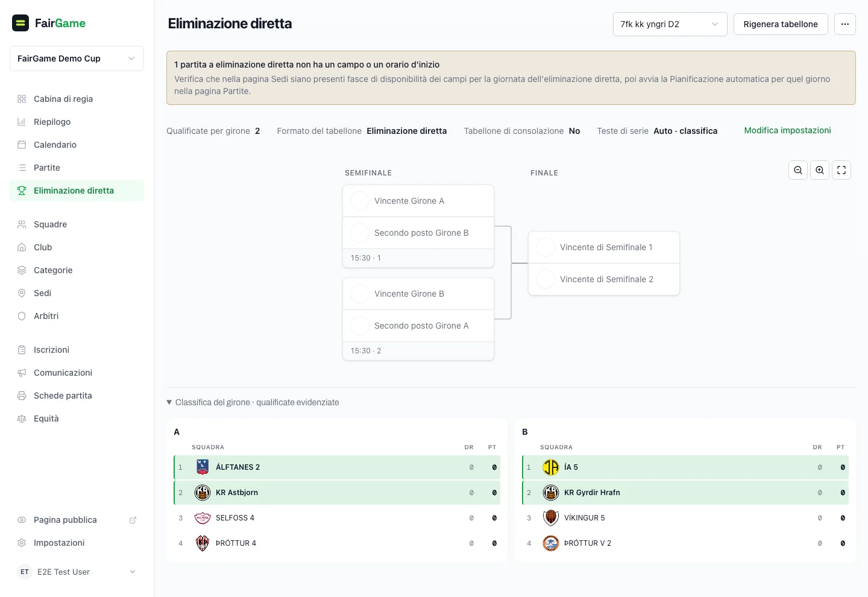Select the Vincente di Semifinale 1 final slot
The height and width of the screenshot is (597, 868).
(604, 247)
